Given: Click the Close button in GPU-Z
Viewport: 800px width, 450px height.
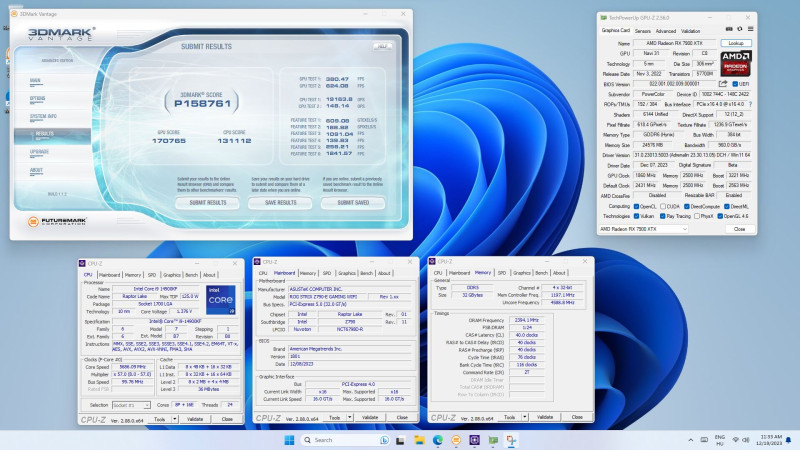Looking at the screenshot, I should (739, 229).
